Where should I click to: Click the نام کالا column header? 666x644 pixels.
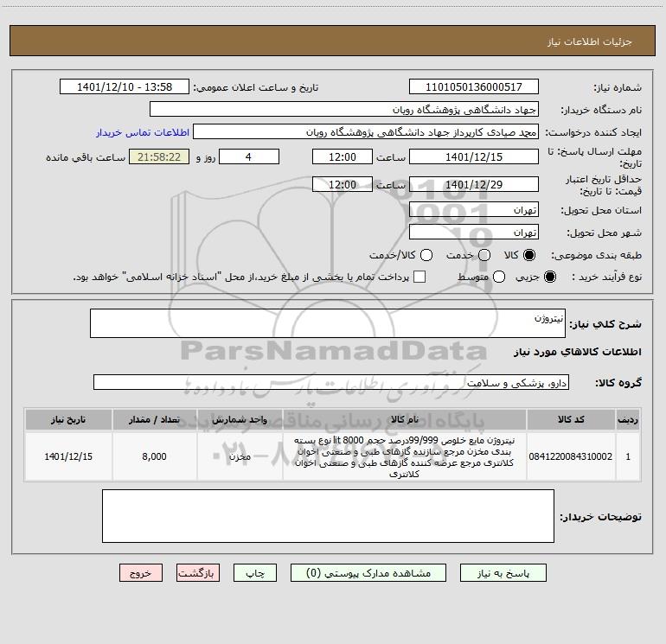(405, 419)
